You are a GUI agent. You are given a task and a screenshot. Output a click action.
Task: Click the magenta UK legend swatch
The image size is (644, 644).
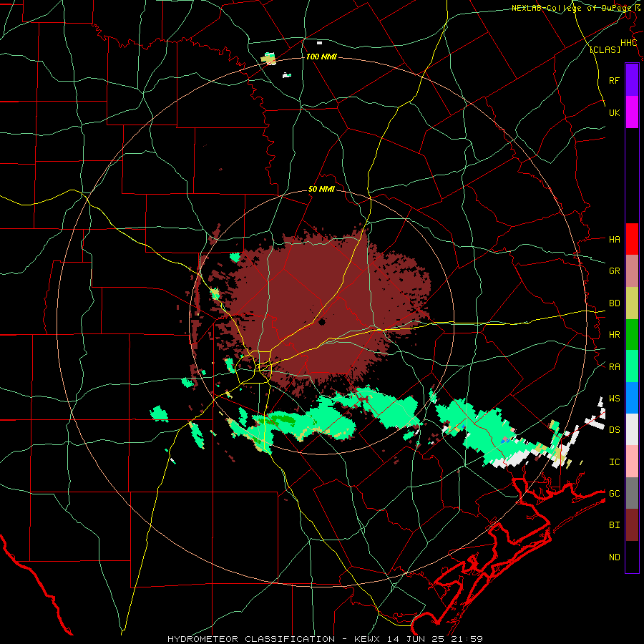[x=632, y=112]
